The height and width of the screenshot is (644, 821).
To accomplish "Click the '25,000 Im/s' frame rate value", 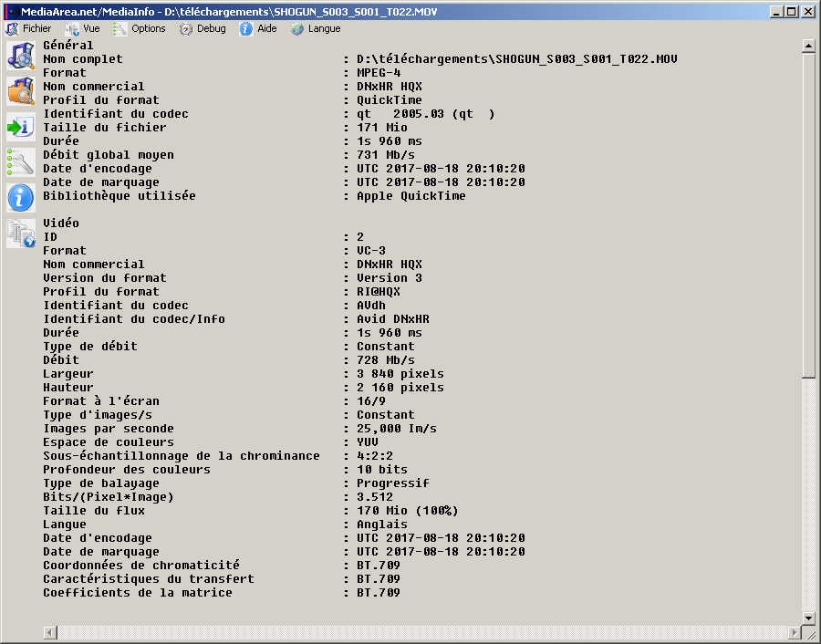I will pyautogui.click(x=397, y=429).
